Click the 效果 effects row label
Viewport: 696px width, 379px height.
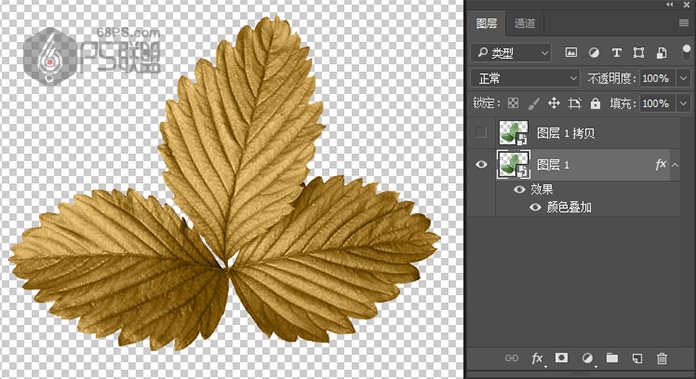pyautogui.click(x=542, y=190)
